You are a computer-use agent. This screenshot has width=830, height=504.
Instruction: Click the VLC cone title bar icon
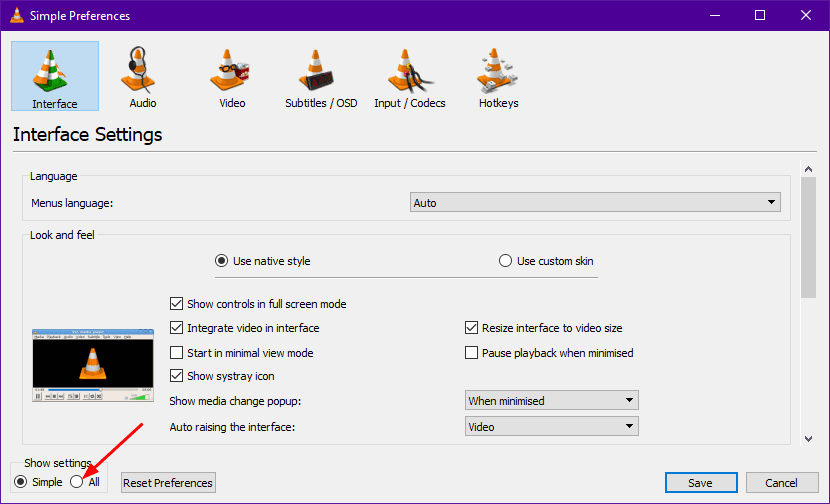point(17,15)
